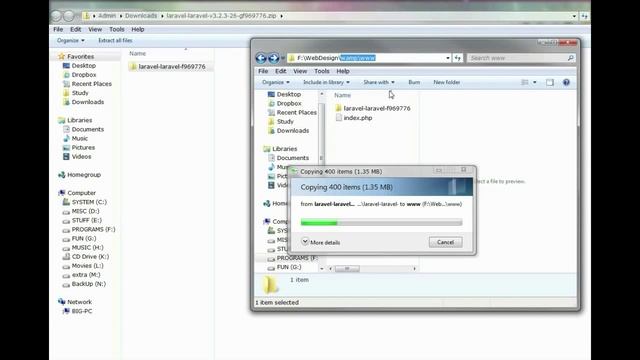Expand More details in copy dialog
640x360 pixels.
[321, 242]
